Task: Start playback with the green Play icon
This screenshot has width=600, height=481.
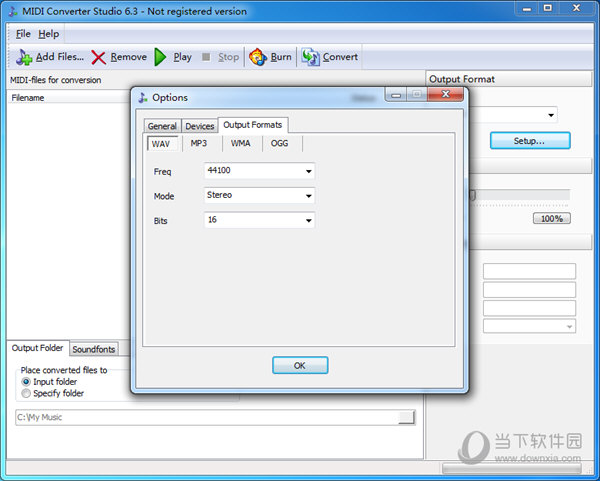Action: 160,57
